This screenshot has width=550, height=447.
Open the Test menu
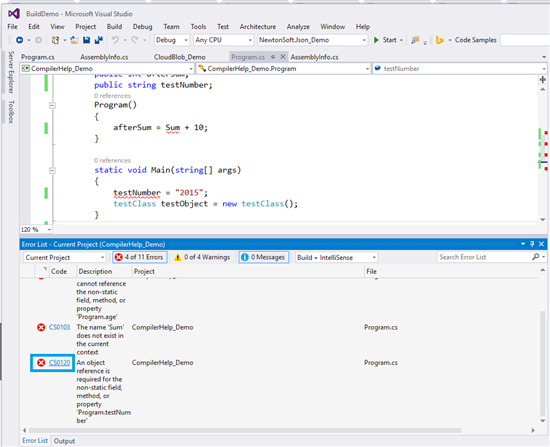pyautogui.click(x=223, y=27)
